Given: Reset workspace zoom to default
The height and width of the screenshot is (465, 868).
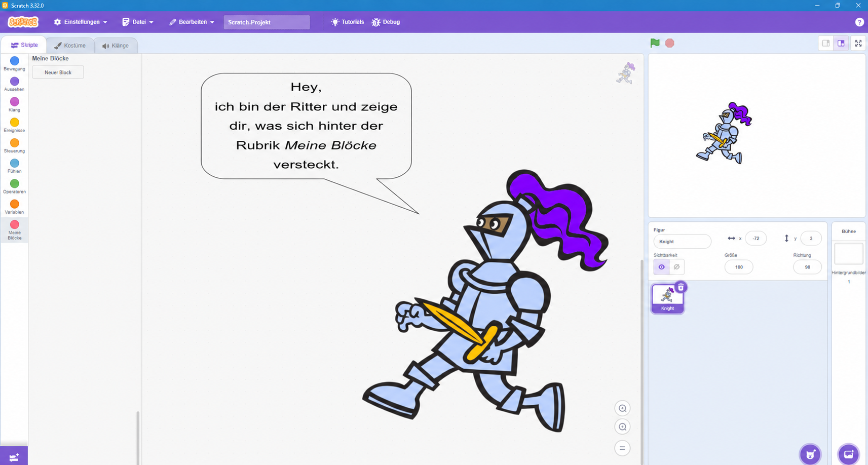Looking at the screenshot, I should coord(622,448).
